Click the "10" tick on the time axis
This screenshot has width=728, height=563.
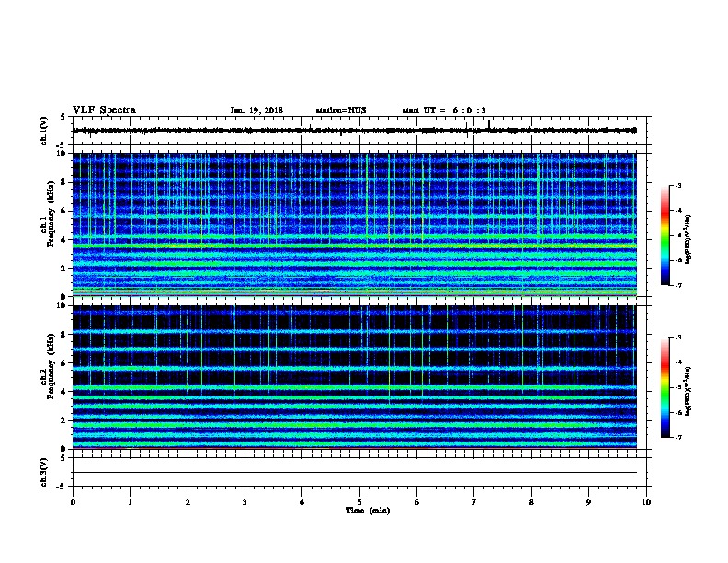[x=646, y=502]
